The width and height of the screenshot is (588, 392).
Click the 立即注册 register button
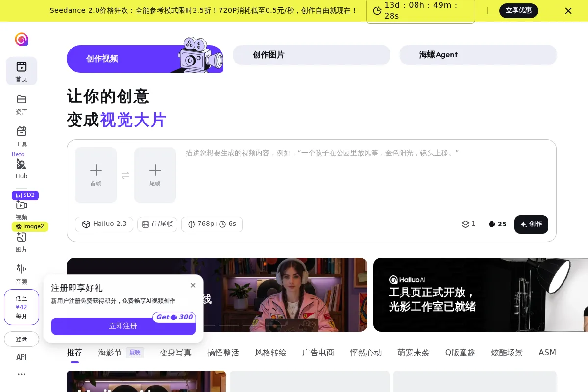[123, 326]
